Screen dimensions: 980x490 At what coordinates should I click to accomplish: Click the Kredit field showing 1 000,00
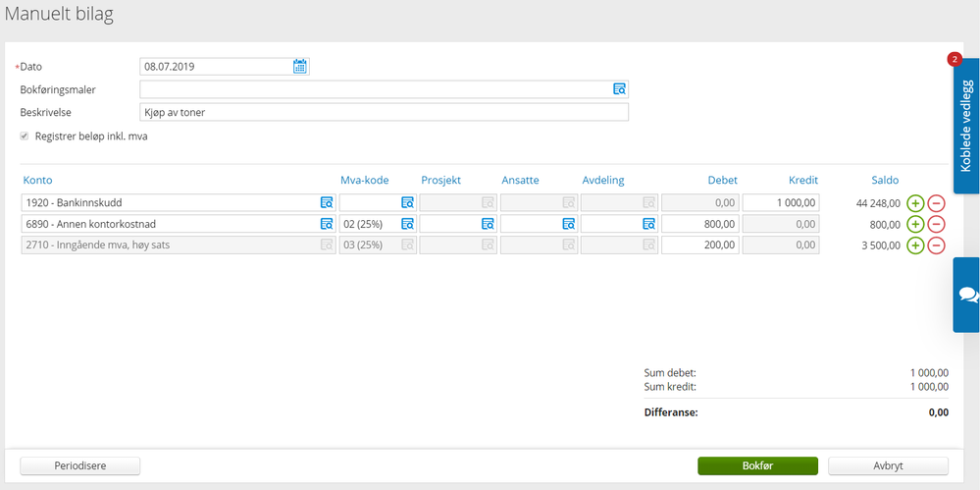click(x=781, y=202)
